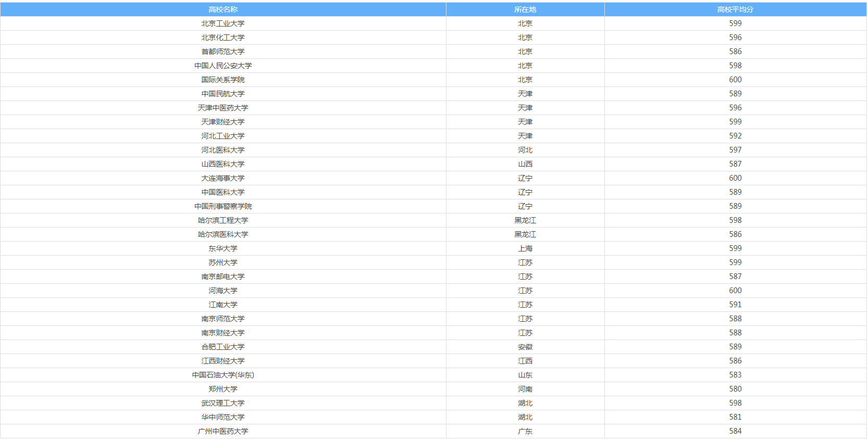The width and height of the screenshot is (868, 440).
Task: Click on 首都师范大学 in the table
Action: tap(223, 52)
